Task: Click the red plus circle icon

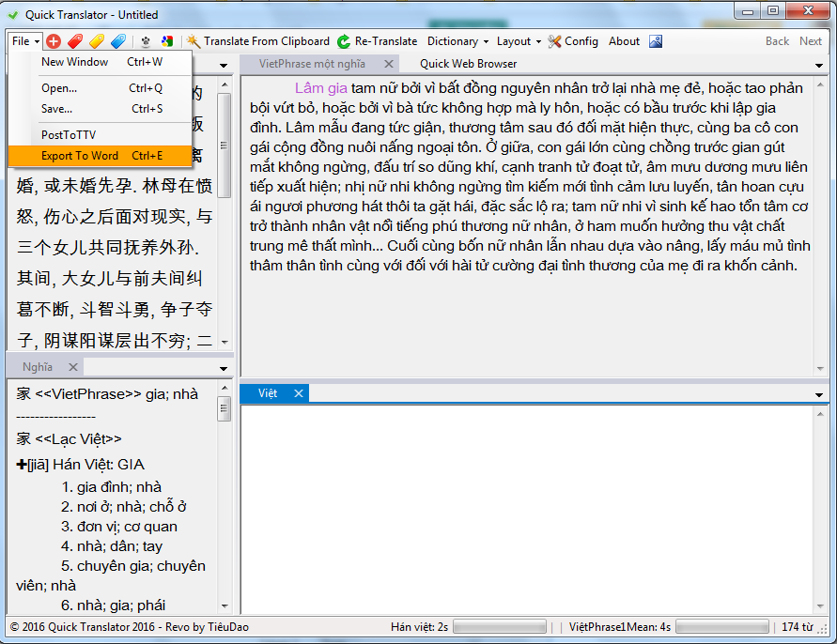Action: pyautogui.click(x=54, y=41)
